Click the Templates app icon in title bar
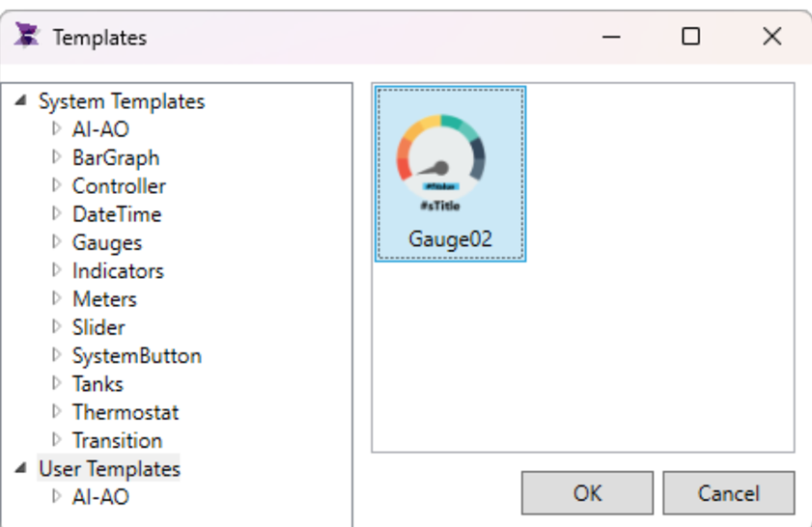This screenshot has width=812, height=527. tap(26, 37)
